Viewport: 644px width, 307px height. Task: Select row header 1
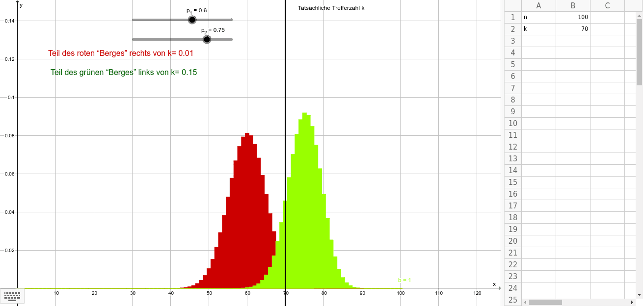tap(513, 17)
